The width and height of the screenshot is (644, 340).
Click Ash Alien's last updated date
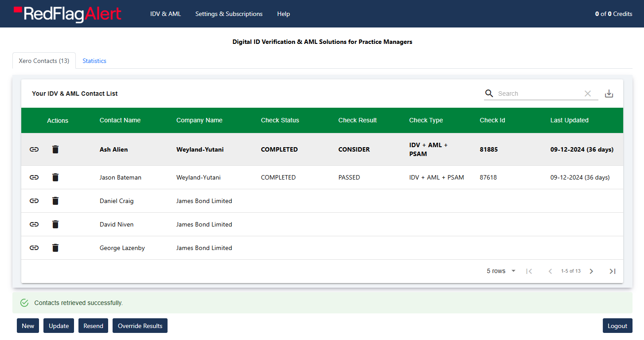582,149
